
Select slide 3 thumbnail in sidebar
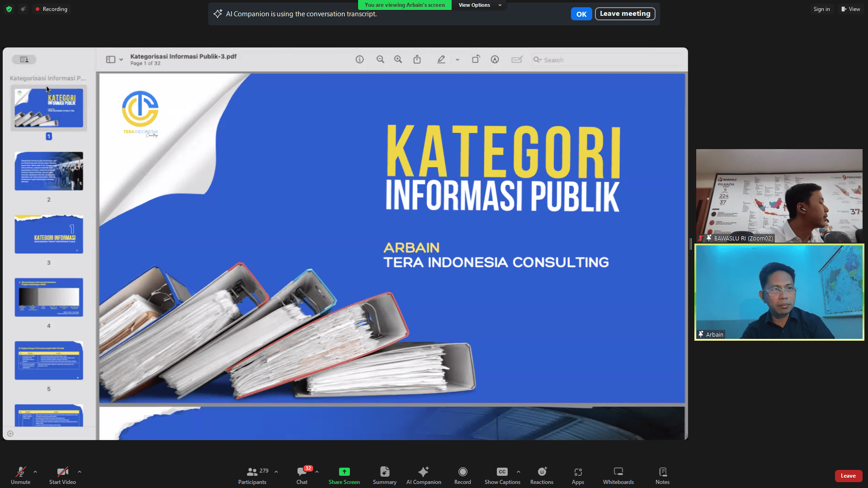coord(48,234)
